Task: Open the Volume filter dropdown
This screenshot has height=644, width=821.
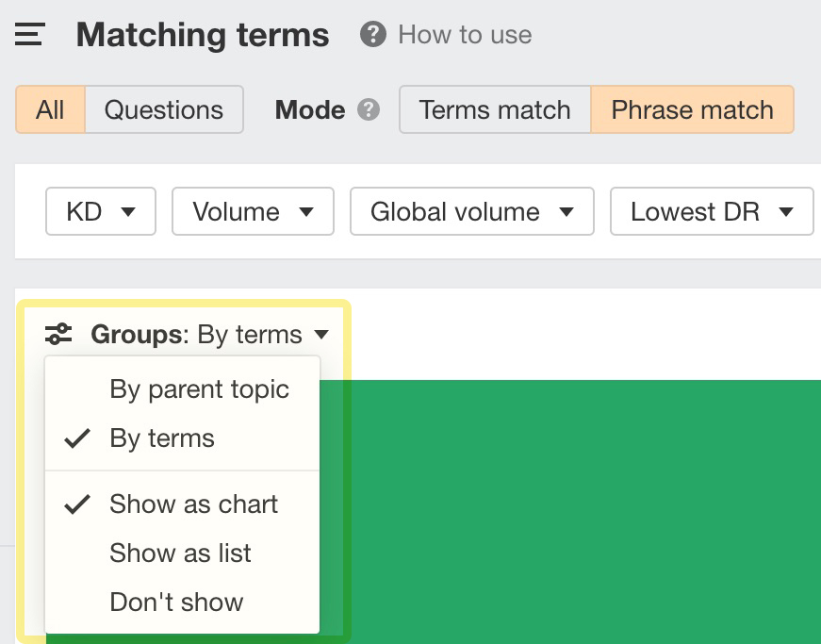Action: [x=253, y=211]
